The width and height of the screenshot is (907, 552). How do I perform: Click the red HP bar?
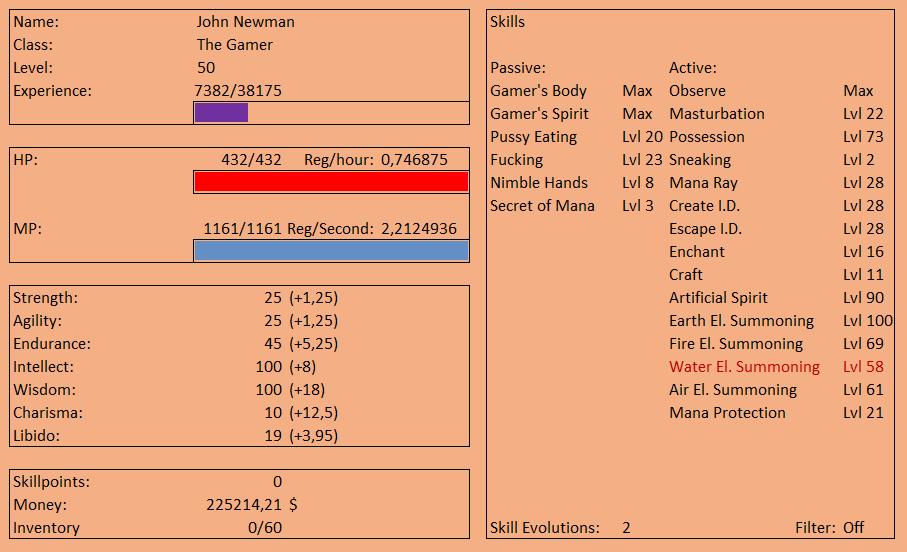[x=331, y=182]
